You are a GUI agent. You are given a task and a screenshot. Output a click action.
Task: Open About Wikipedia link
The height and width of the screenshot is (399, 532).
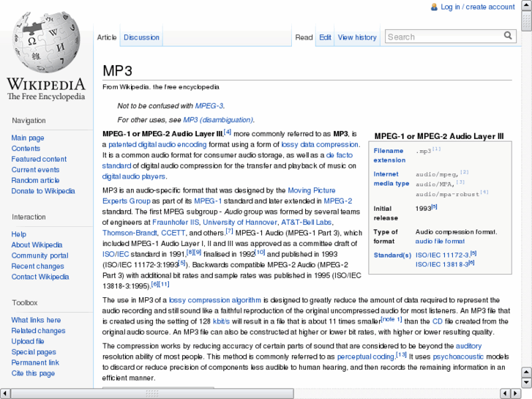click(37, 245)
